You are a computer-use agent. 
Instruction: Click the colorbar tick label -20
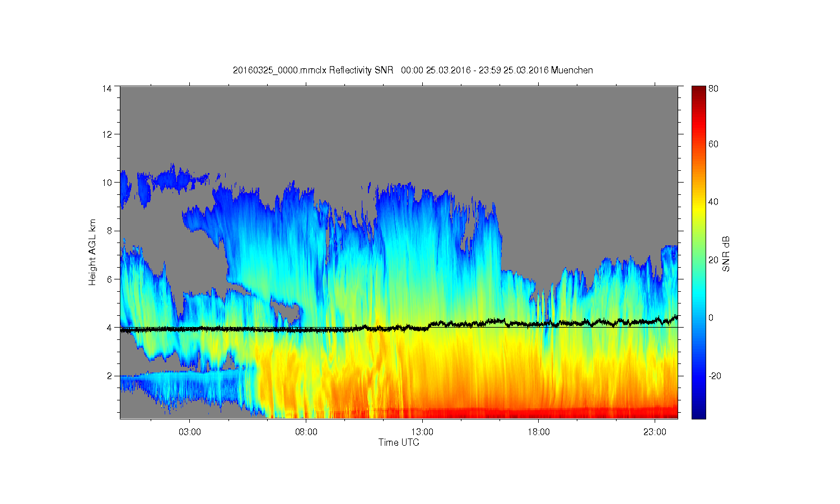click(x=715, y=376)
